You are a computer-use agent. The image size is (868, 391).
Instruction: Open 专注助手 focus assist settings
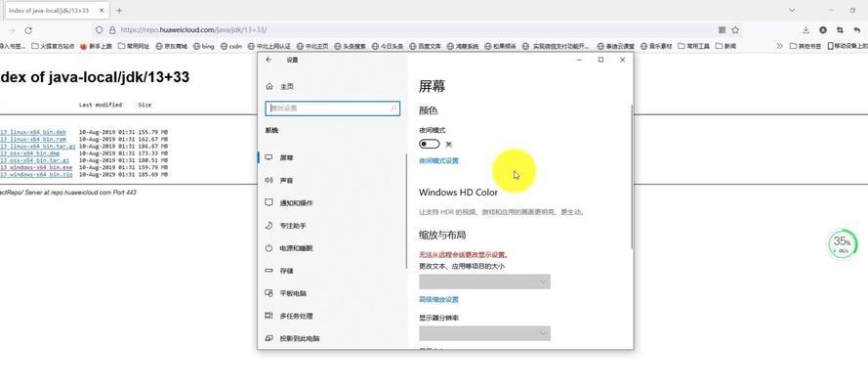332,226
